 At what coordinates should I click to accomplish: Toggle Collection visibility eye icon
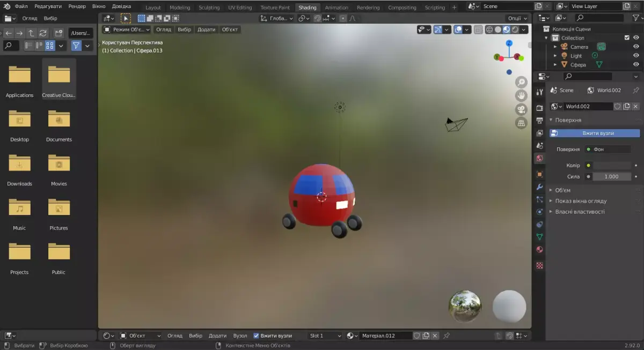[636, 38]
